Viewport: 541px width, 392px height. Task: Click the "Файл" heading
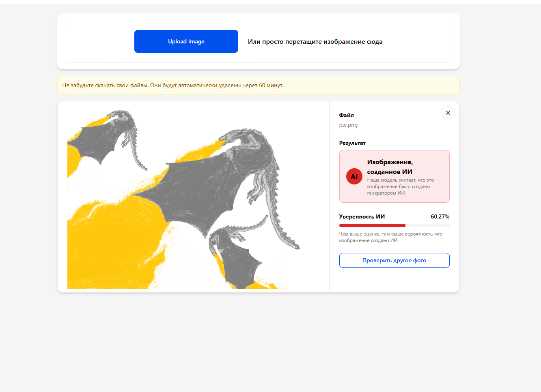[x=347, y=116]
